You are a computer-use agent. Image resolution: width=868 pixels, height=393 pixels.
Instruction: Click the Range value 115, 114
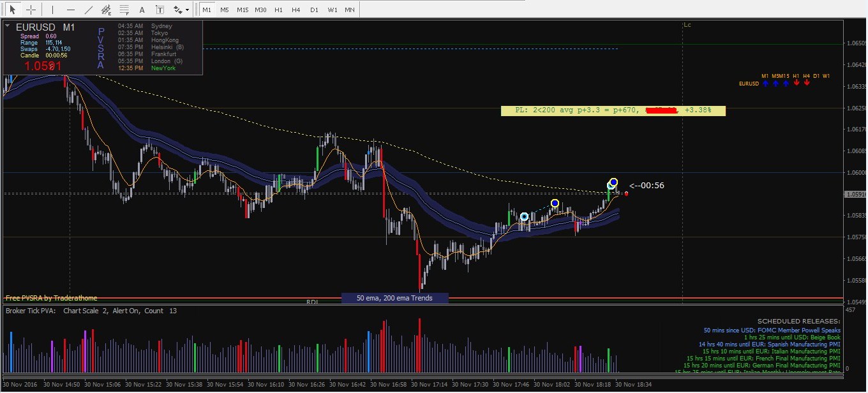[54, 43]
